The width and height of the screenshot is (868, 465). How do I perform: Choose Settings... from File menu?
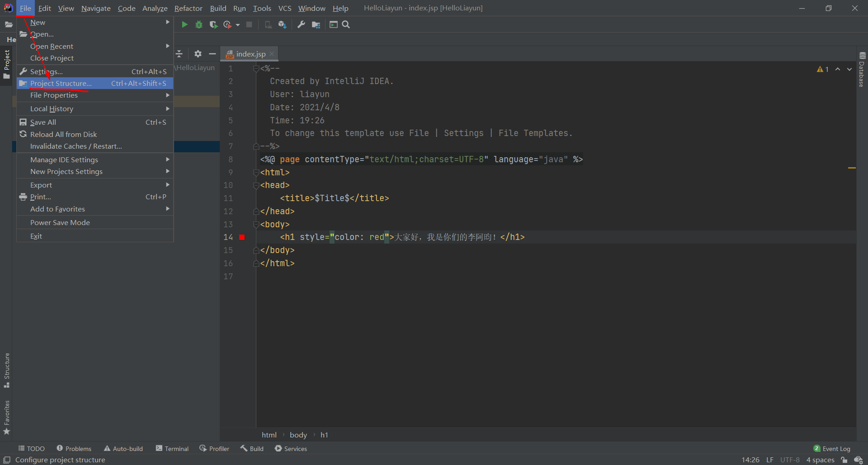click(95, 71)
